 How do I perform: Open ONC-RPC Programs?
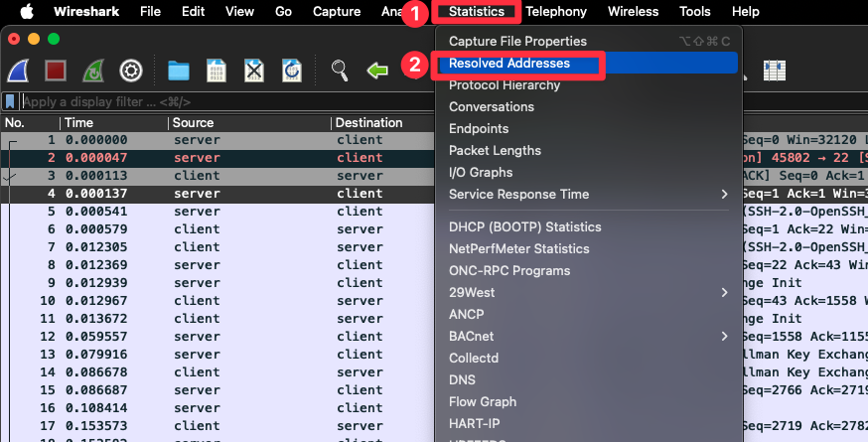tap(589, 271)
